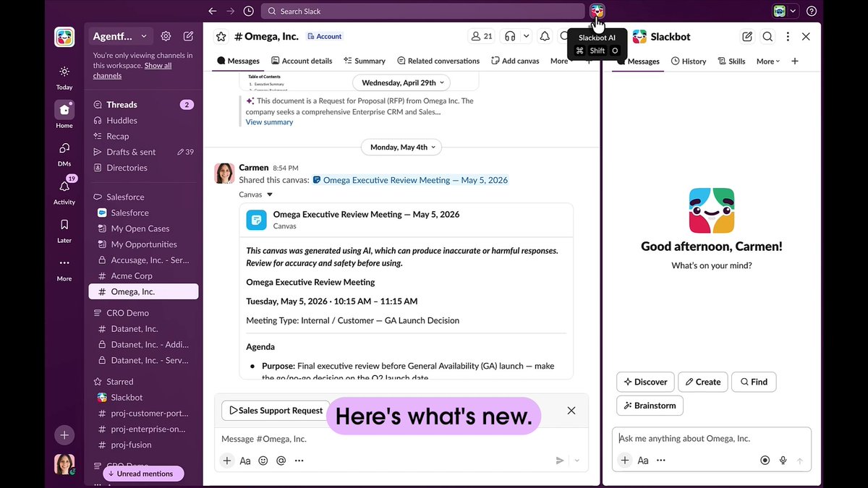Search within the Slackbot panel
Viewport: 868px width, 488px height.
[x=767, y=36]
